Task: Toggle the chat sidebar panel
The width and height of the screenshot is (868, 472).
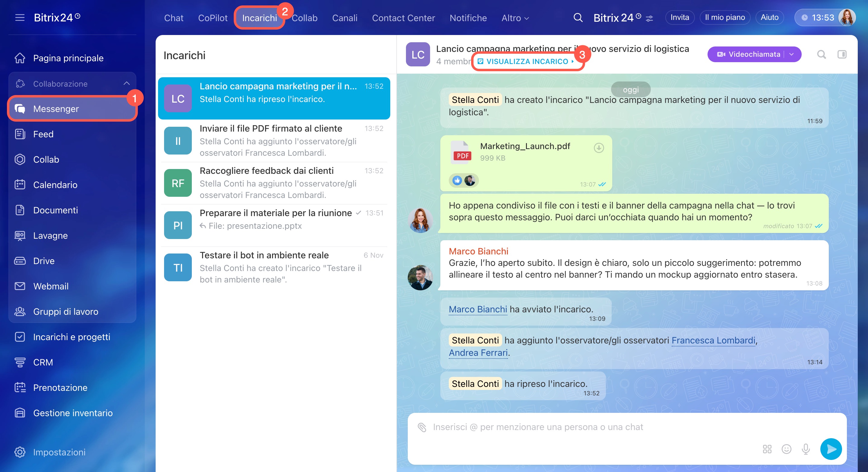Action: coord(842,54)
